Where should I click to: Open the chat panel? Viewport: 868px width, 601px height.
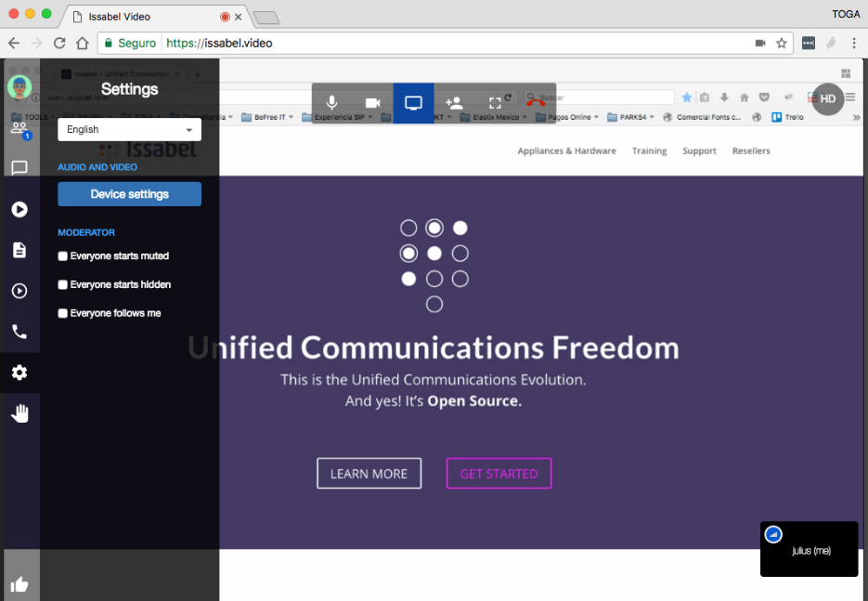(x=19, y=168)
